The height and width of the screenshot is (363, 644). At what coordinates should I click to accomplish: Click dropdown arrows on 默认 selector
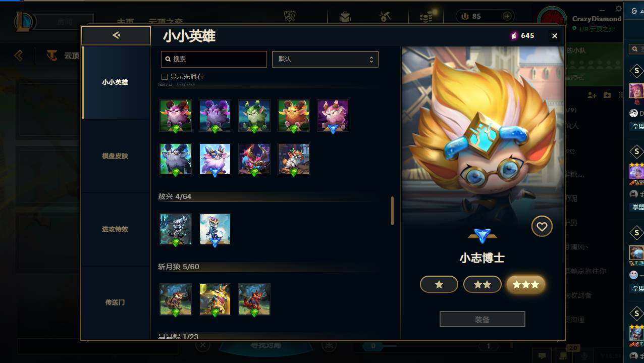pos(371,59)
